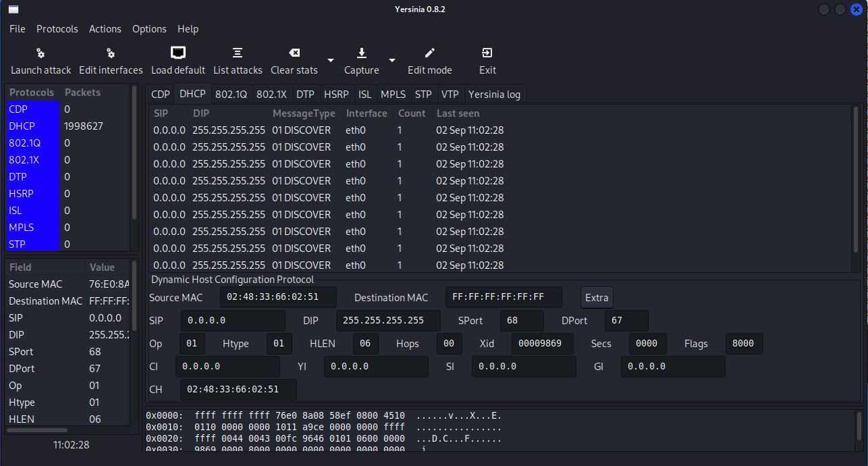Click the Htype input field
Viewport: 868px width, 466px height.
pos(279,344)
